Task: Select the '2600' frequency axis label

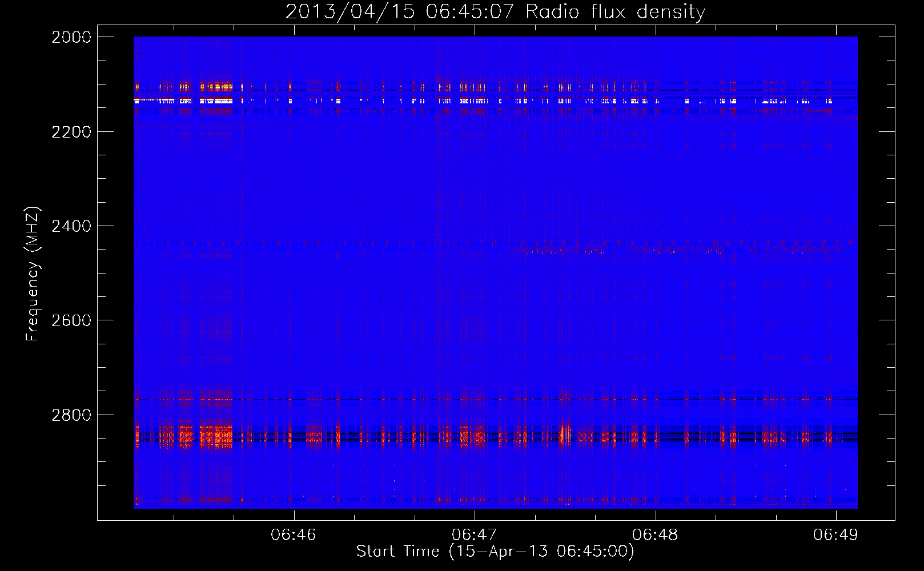Action: 71,320
